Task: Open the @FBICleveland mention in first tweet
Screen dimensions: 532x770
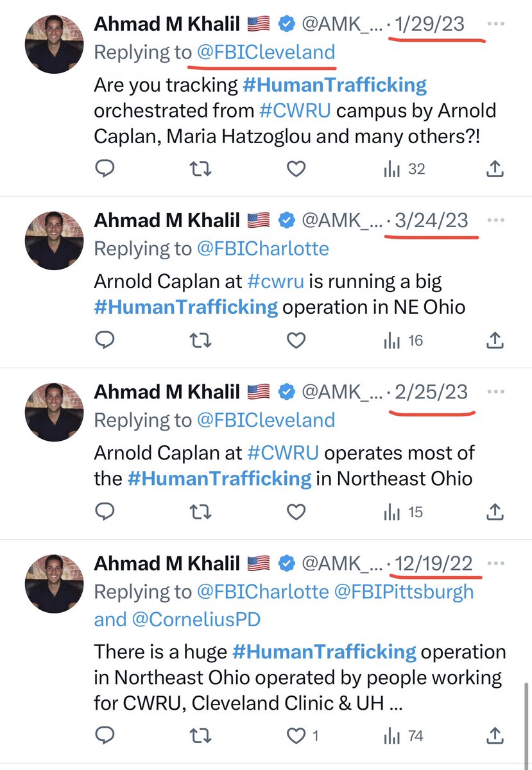Action: click(x=265, y=52)
